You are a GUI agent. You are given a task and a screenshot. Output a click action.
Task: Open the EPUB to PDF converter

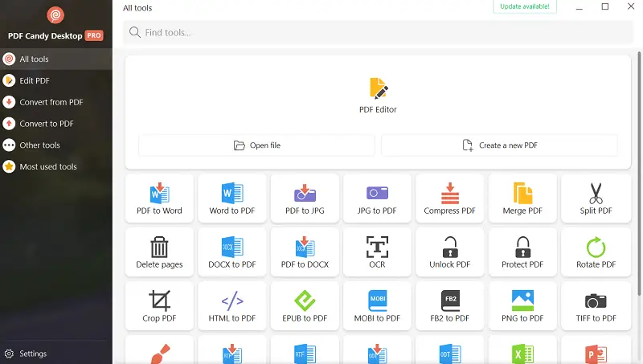click(x=305, y=306)
